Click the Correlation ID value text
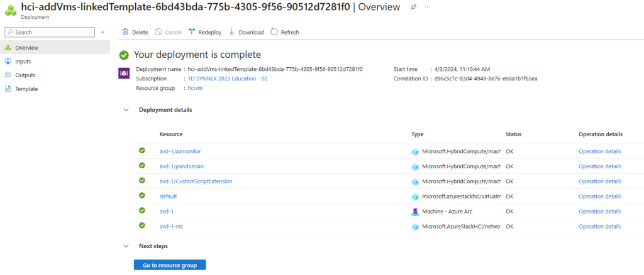644x275 pixels. point(486,78)
